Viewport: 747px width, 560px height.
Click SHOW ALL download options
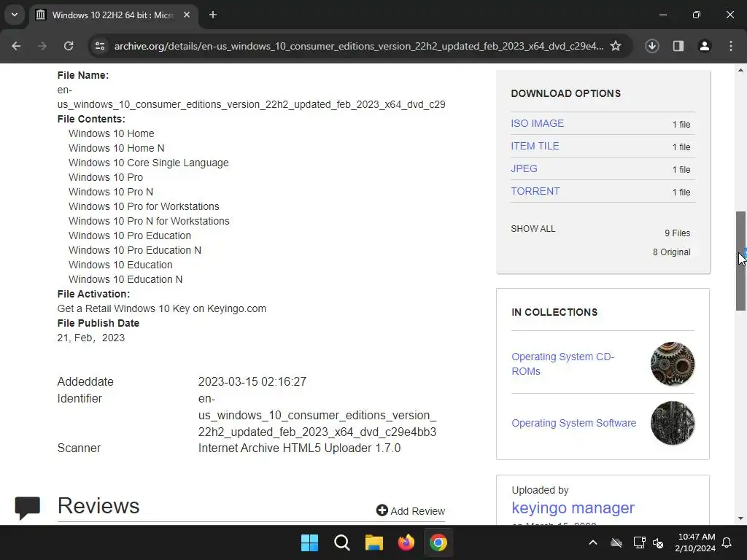coord(533,228)
